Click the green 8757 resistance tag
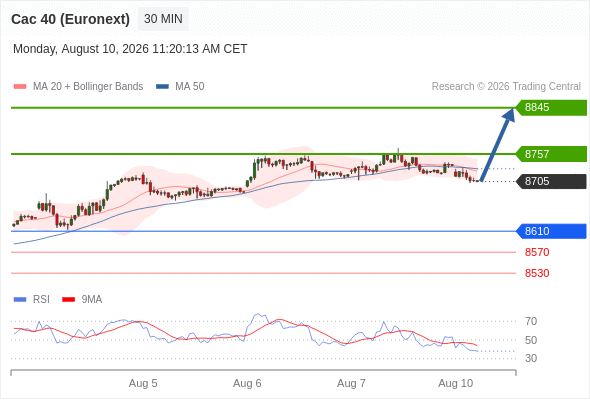 point(551,154)
